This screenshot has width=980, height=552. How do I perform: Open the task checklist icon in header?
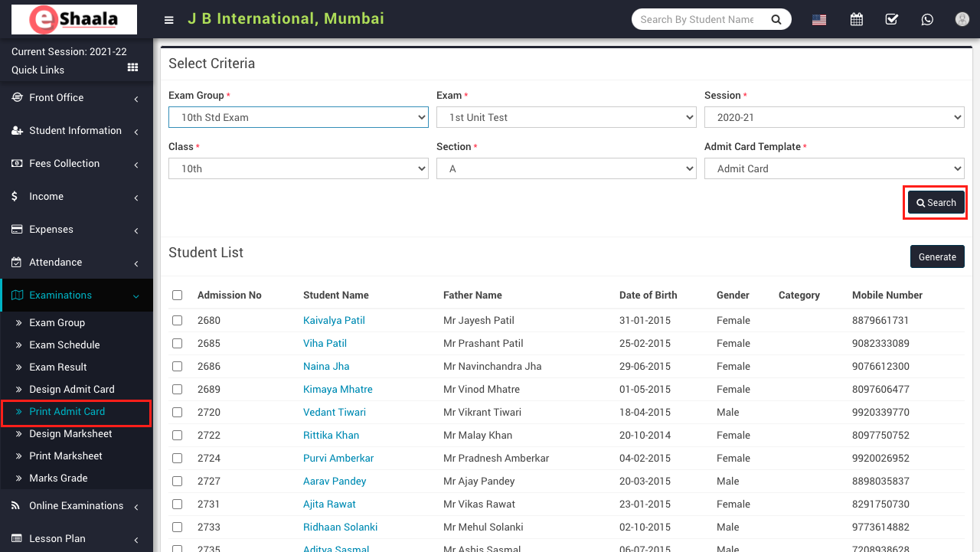pos(892,20)
